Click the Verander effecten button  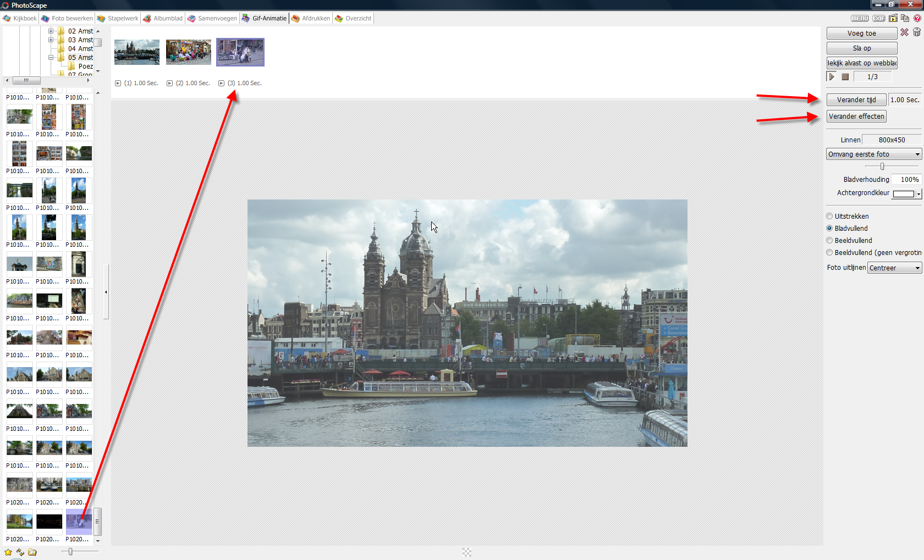pos(856,116)
